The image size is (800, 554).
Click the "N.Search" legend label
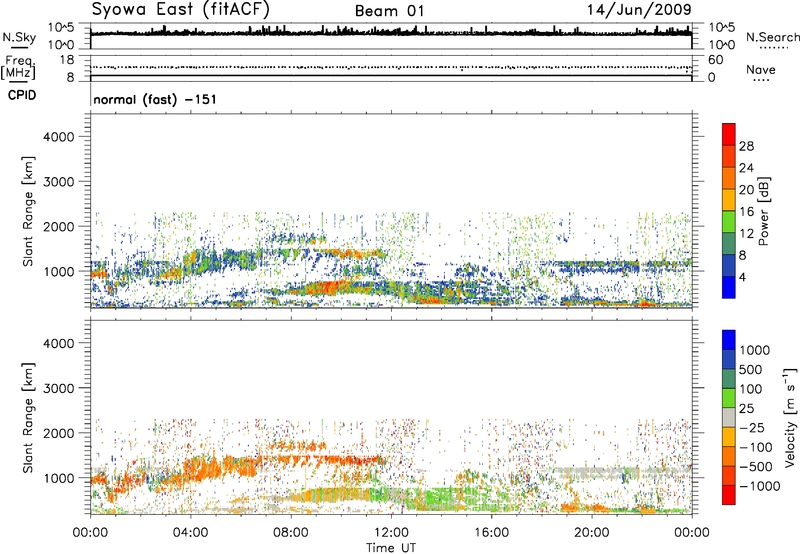click(772, 37)
